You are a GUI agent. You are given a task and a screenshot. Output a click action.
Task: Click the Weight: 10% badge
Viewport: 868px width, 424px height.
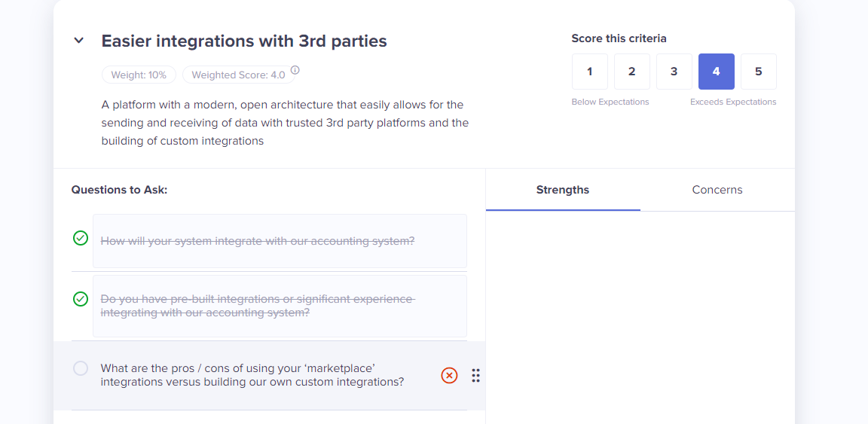[x=139, y=75]
